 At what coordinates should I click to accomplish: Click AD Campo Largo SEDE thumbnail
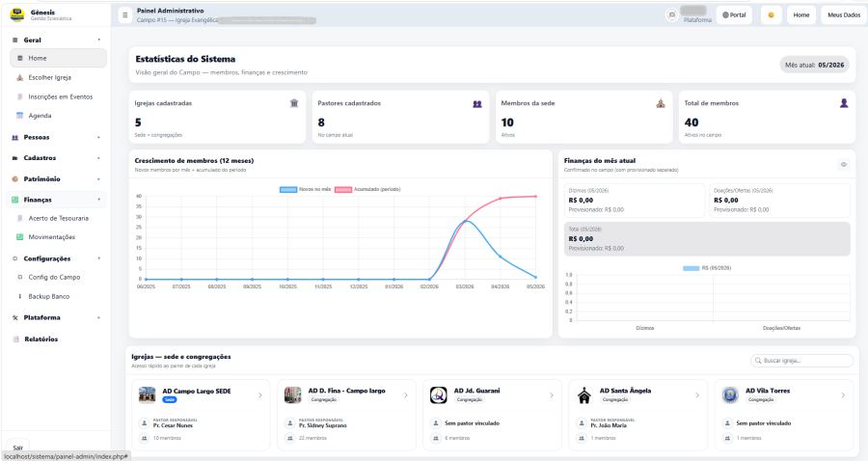point(147,394)
